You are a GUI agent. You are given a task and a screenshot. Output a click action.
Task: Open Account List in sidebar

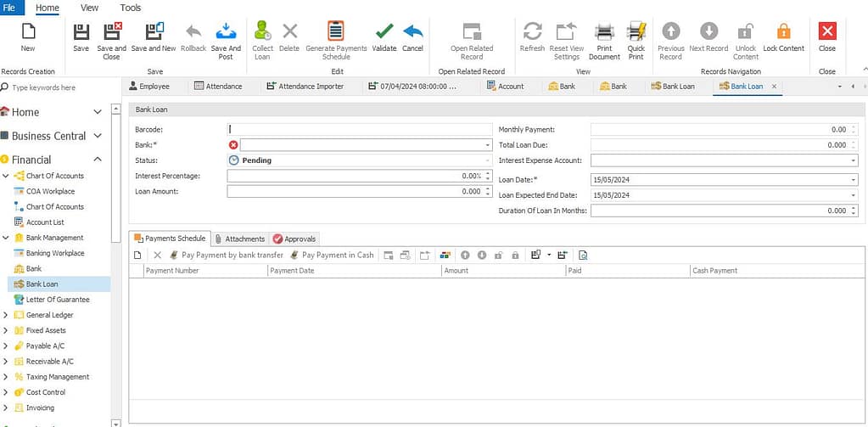click(x=45, y=222)
